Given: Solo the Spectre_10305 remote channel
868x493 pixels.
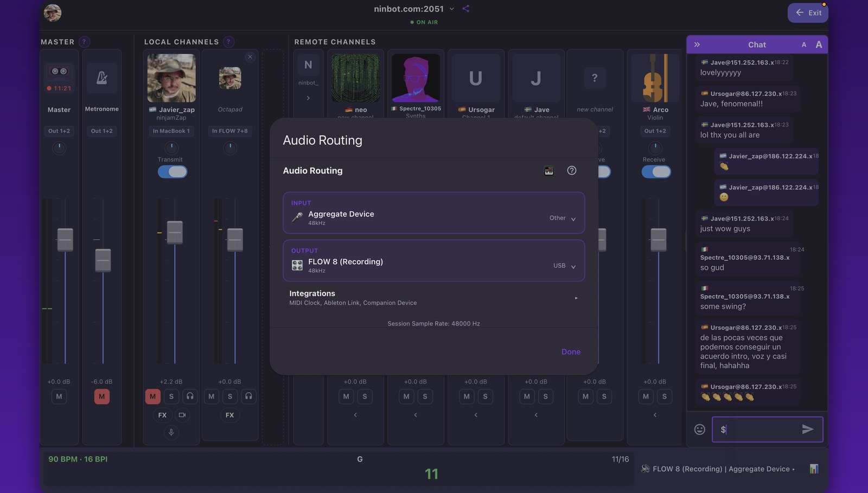Looking at the screenshot, I should click(x=425, y=396).
